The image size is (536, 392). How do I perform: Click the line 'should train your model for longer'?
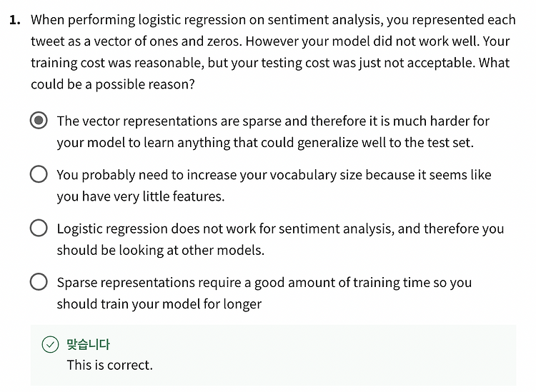point(159,304)
